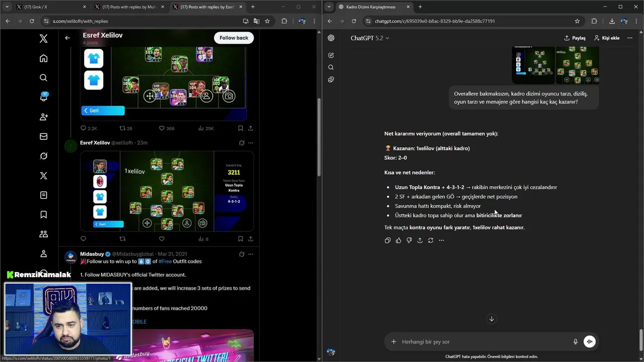Go back with arrow beside Esref Xelilov header
644x362 pixels.
pos(67,38)
